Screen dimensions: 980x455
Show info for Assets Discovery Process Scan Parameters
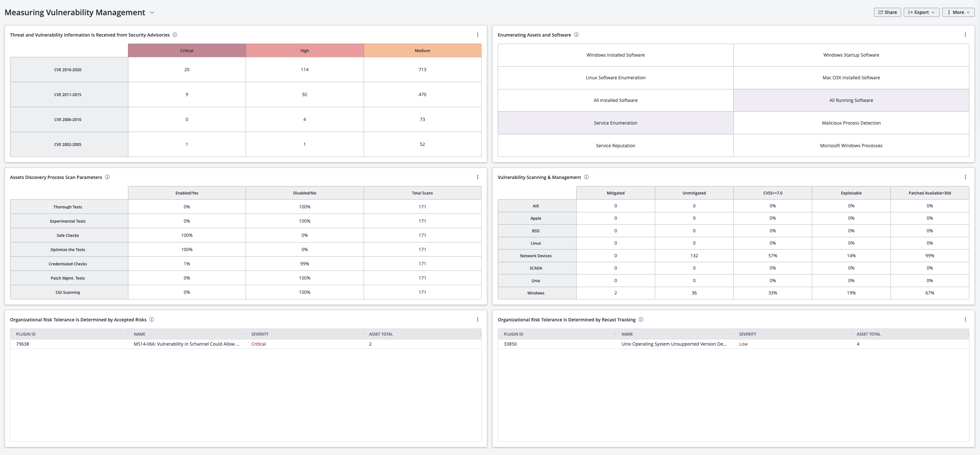(x=107, y=177)
